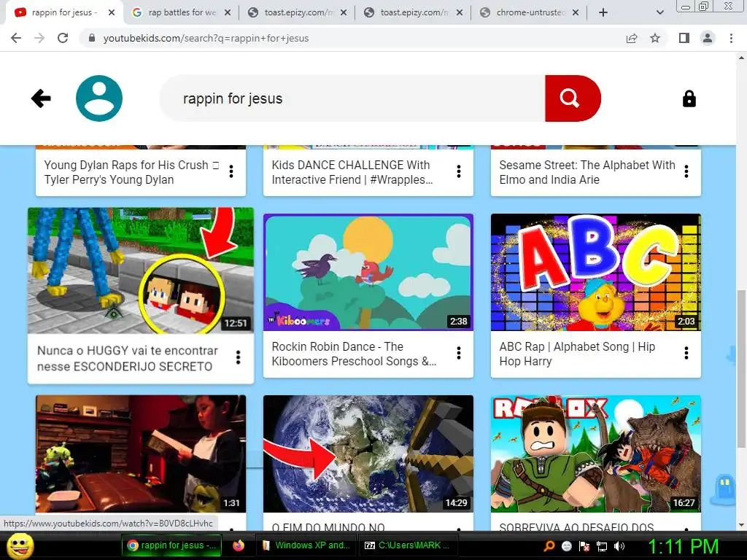Open 'Young Dylan Raps for His Crush' title
747x560 pixels.
pos(131,172)
